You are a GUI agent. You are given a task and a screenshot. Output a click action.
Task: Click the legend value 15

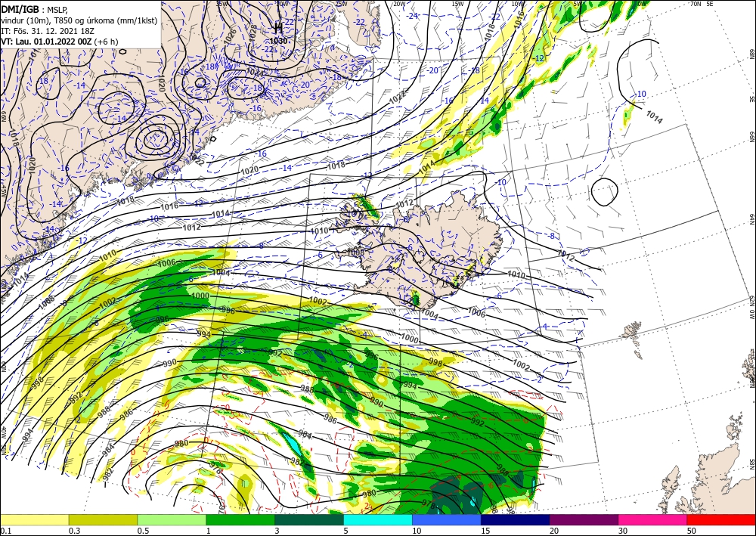[485, 531]
